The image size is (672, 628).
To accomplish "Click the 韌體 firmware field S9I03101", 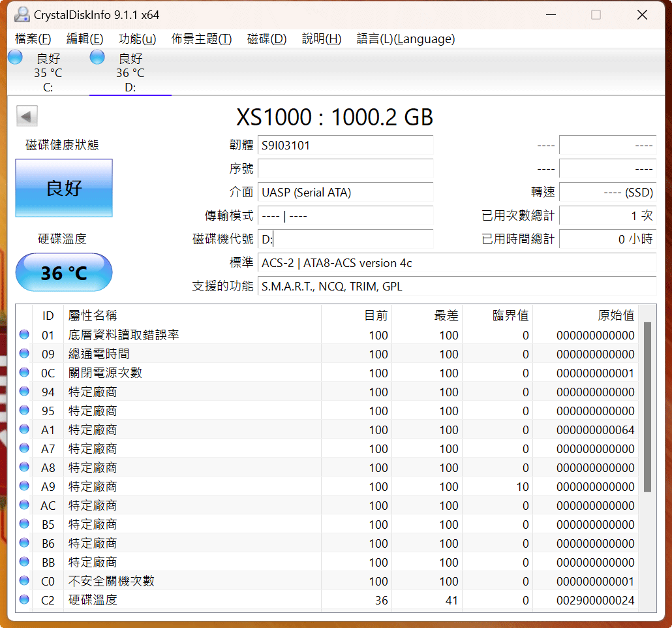I will [345, 146].
